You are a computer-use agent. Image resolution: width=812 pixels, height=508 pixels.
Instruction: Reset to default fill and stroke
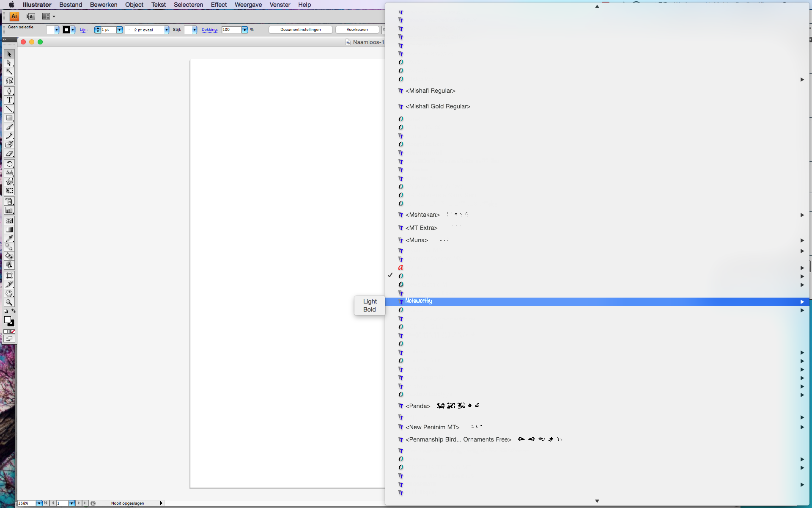[x=6, y=312]
